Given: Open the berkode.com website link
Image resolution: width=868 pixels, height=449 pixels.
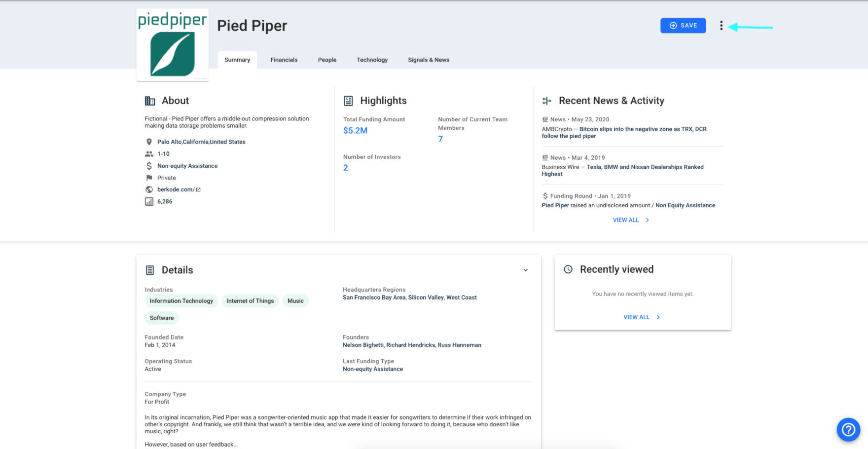Looking at the screenshot, I should point(176,189).
